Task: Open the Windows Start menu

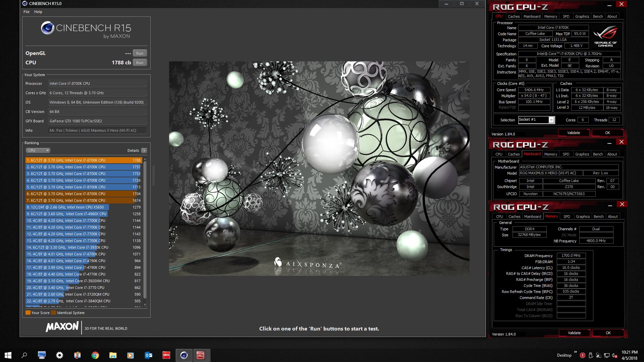Action: click(8, 355)
